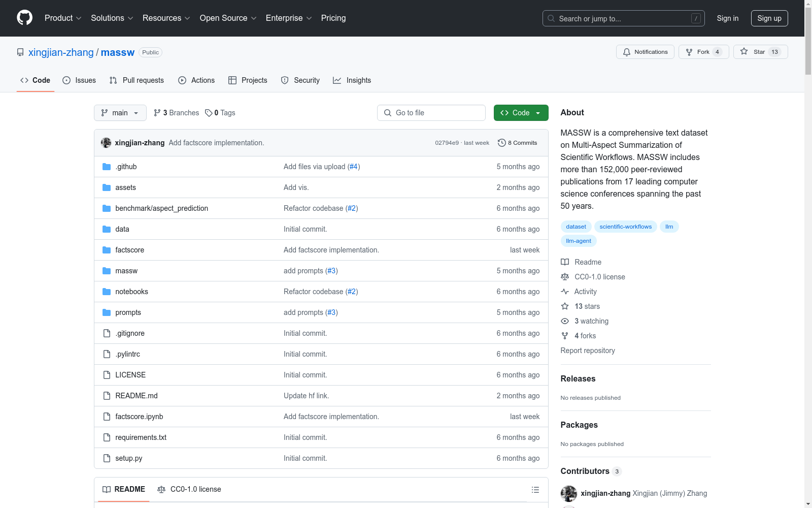Open the main branch selector dropdown
Viewport: 812px width, 508px height.
pyautogui.click(x=120, y=113)
